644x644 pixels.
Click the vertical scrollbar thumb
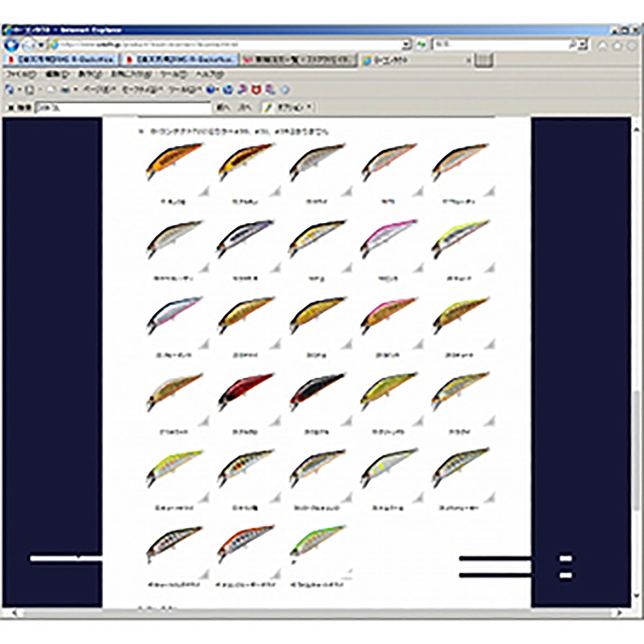636,451
